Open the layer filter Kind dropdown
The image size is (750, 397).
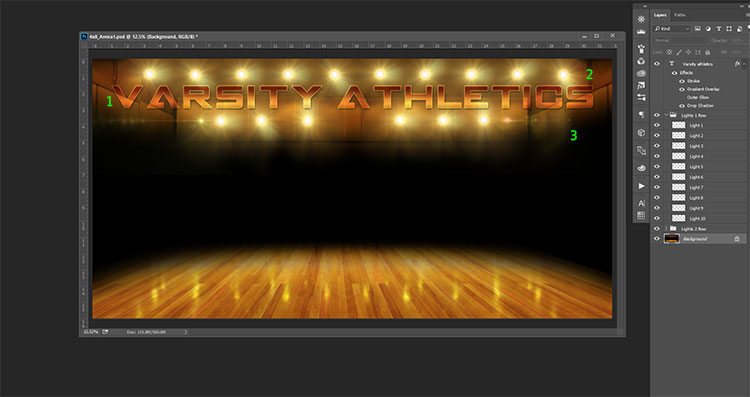[x=672, y=29]
